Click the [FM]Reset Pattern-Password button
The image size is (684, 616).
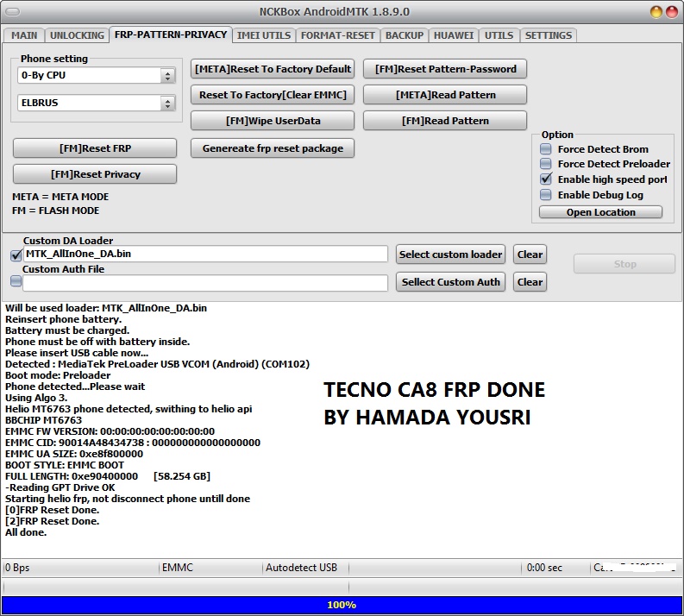point(445,69)
